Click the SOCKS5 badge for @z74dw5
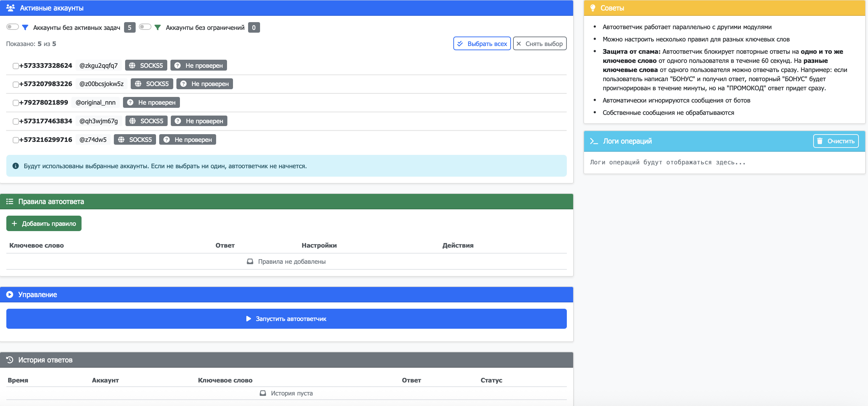 coord(135,140)
